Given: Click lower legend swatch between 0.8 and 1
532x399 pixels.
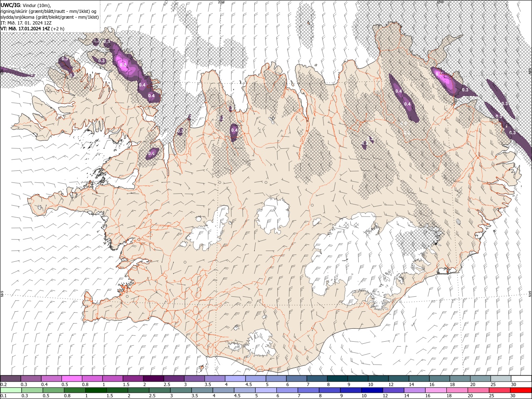Looking at the screenshot, I should tap(74, 390).
